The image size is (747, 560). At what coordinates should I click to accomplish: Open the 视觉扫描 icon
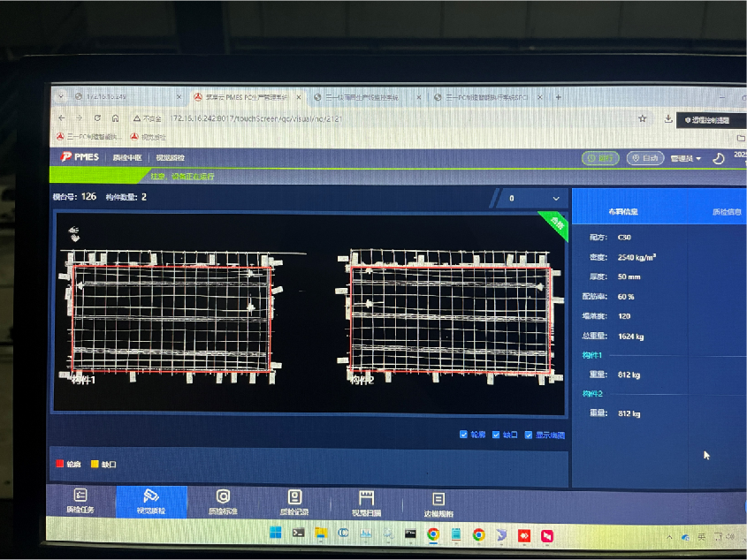[366, 498]
